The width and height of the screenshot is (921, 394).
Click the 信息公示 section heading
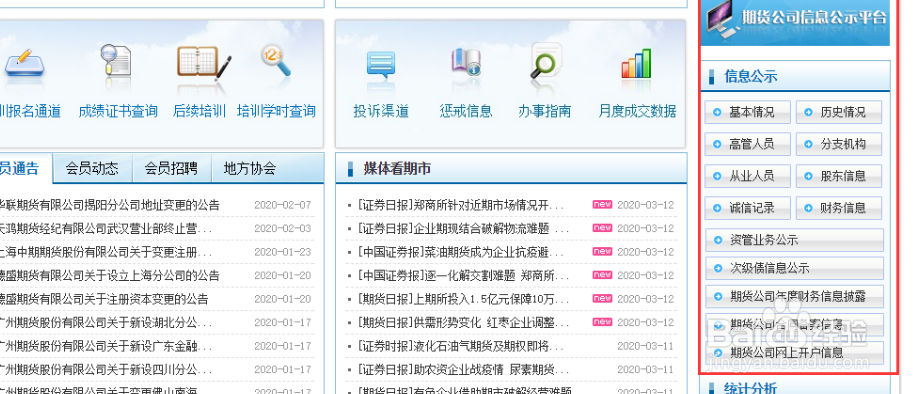[751, 76]
